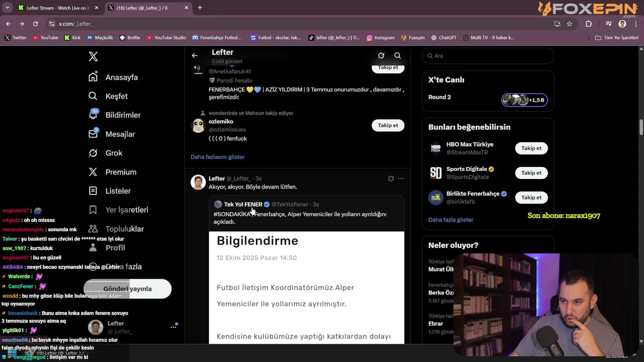The height and width of the screenshot is (362, 644).
Task: Open Yer İşaretleri bookmarks
Action: click(118, 210)
